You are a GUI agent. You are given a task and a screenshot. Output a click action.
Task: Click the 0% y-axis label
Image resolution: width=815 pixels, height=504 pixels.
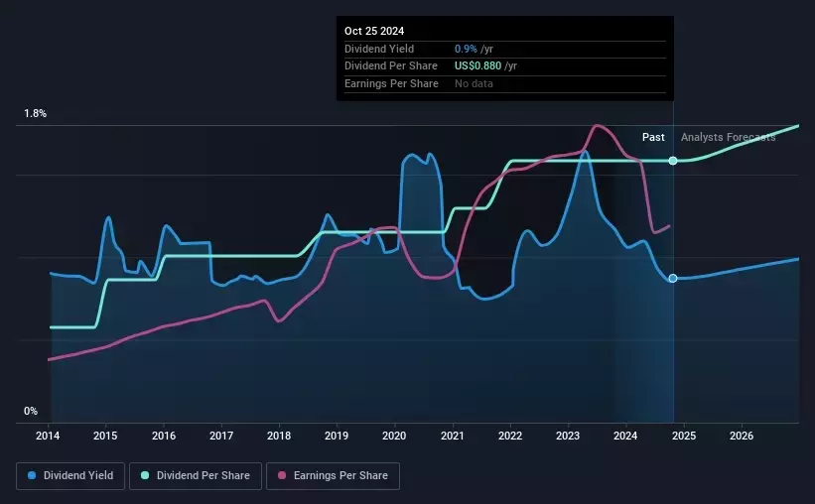click(x=31, y=411)
